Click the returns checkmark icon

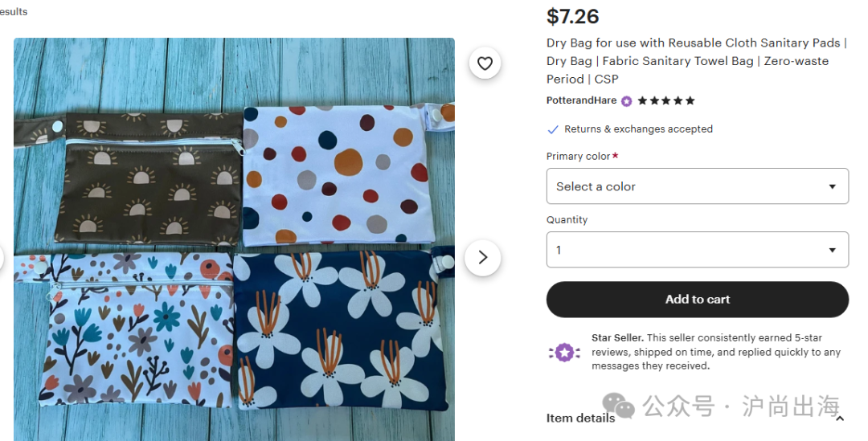(x=553, y=129)
